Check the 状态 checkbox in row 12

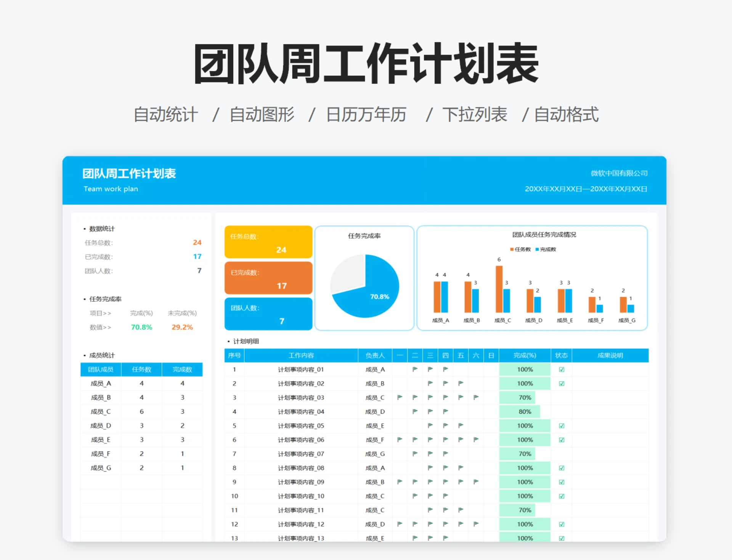[562, 524]
